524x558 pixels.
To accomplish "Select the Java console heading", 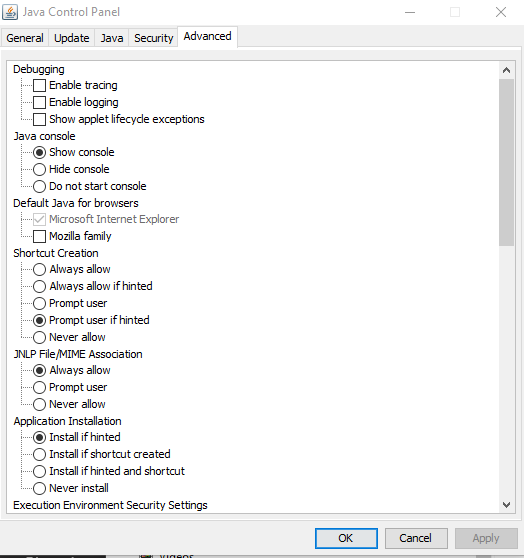I will (x=44, y=136).
